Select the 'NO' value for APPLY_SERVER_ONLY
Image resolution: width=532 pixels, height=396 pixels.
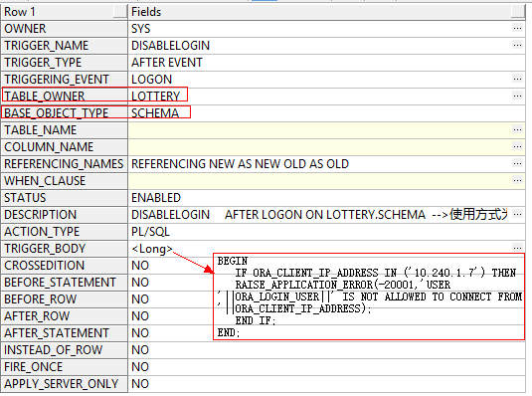click(140, 384)
